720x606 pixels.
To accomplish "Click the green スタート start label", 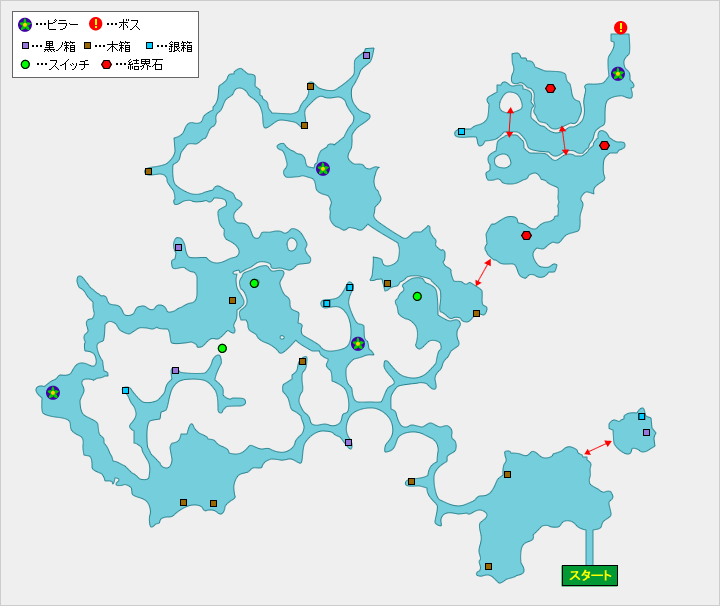I will point(589,575).
